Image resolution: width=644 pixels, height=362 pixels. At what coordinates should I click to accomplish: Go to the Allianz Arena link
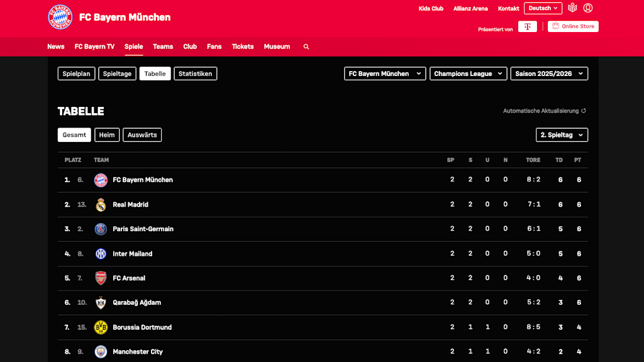click(x=470, y=9)
